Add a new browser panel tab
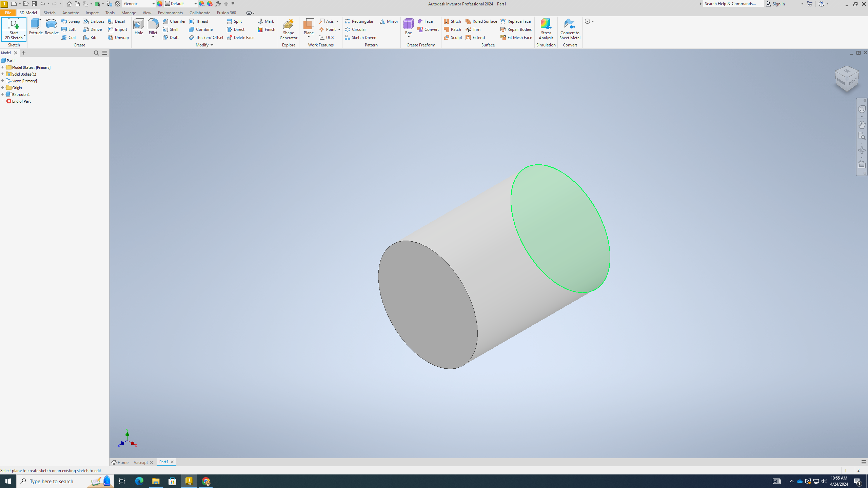The width and height of the screenshot is (868, 488). (x=23, y=53)
